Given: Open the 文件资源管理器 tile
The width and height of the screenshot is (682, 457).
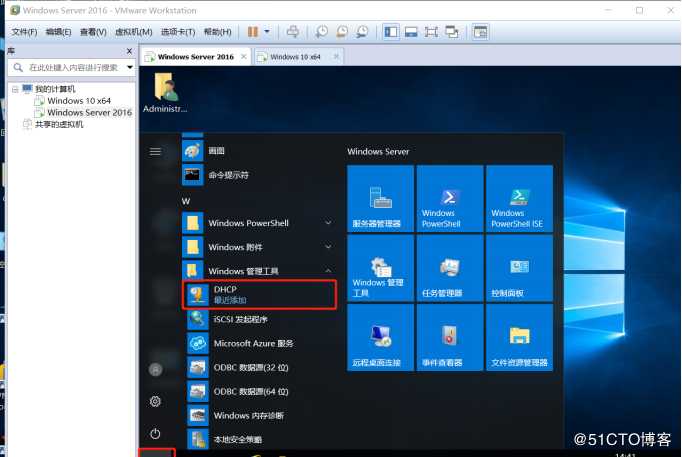Looking at the screenshot, I should point(519,337).
